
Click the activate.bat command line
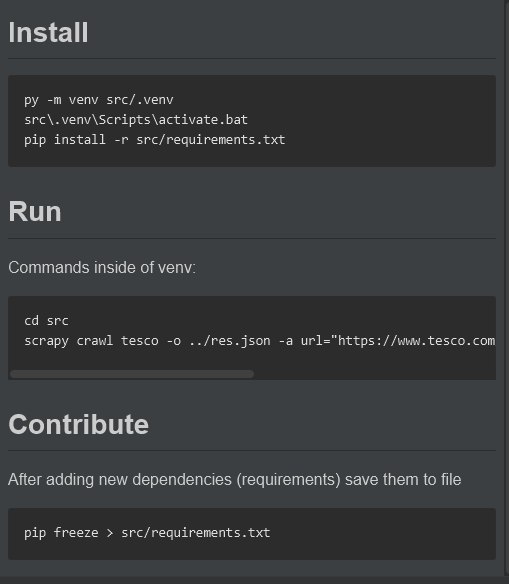tap(136, 120)
